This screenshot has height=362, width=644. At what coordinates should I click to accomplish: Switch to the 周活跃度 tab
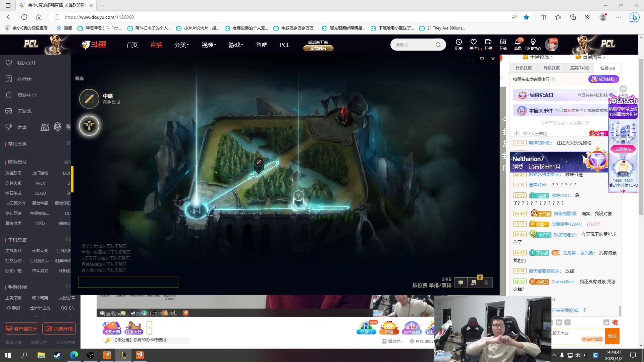(x=551, y=68)
